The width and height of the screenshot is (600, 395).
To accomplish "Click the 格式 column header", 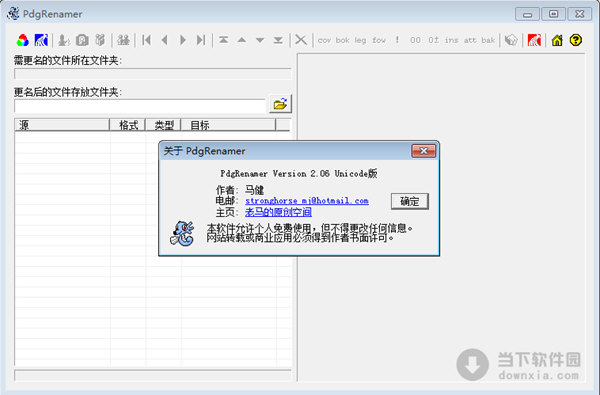I will tap(128, 125).
